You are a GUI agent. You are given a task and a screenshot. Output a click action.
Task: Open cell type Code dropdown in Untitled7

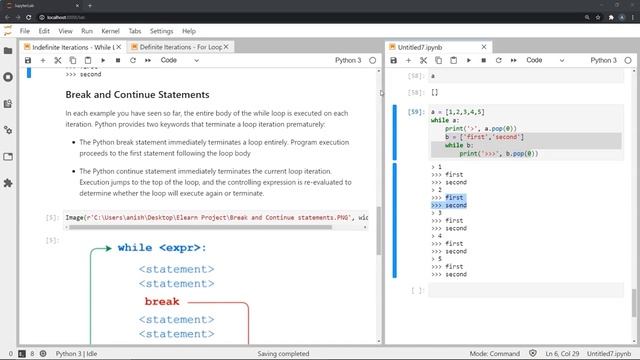(x=545, y=60)
